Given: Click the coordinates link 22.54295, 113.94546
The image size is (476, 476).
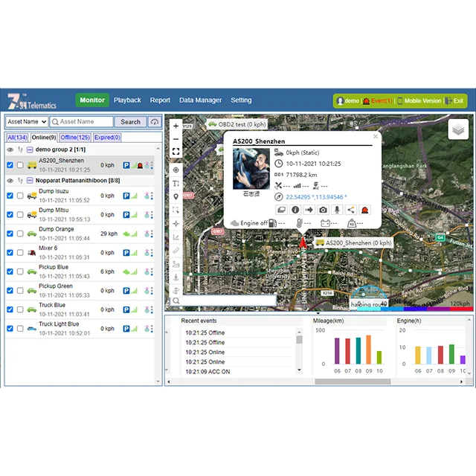Looking at the screenshot, I should click(x=316, y=197).
